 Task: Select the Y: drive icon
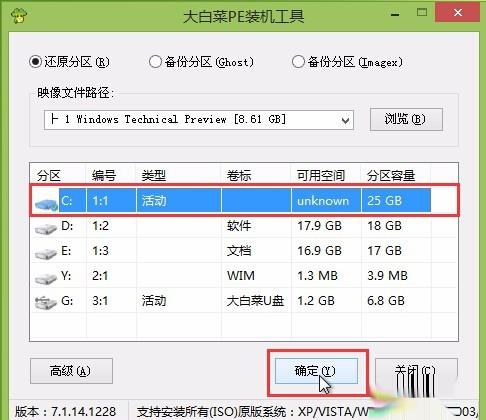coord(46,278)
